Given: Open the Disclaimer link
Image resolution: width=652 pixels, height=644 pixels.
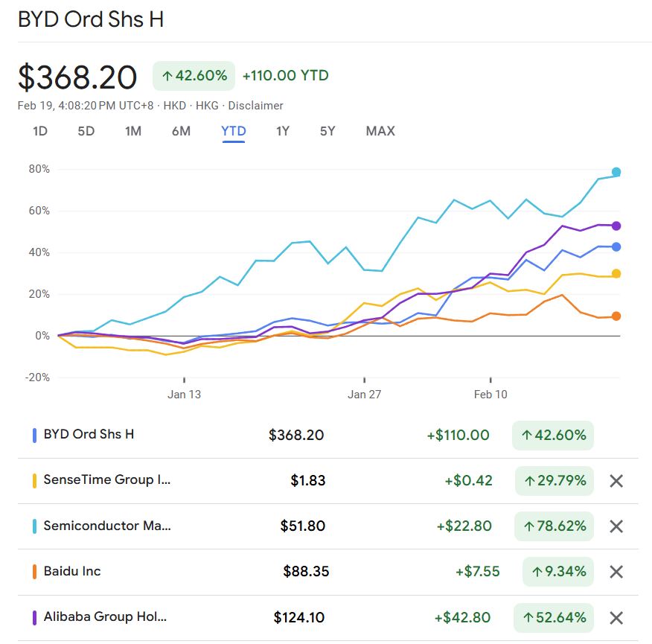Looking at the screenshot, I should pos(255,106).
